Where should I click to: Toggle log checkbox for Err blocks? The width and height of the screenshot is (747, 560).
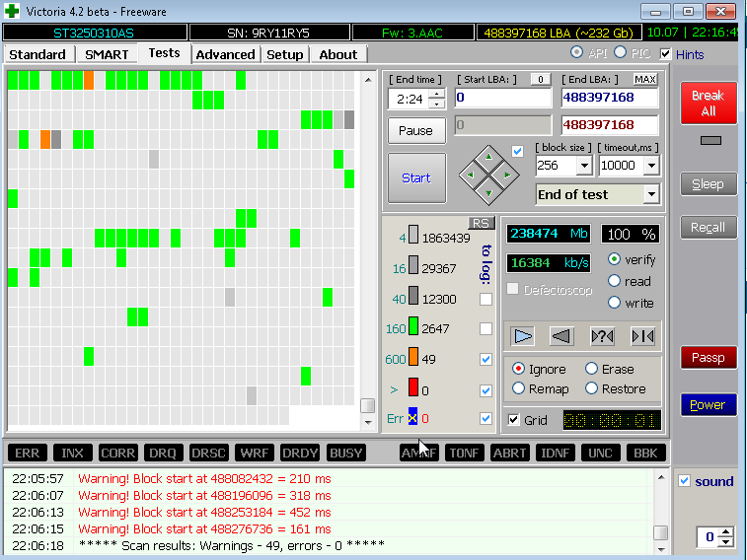pos(486,418)
